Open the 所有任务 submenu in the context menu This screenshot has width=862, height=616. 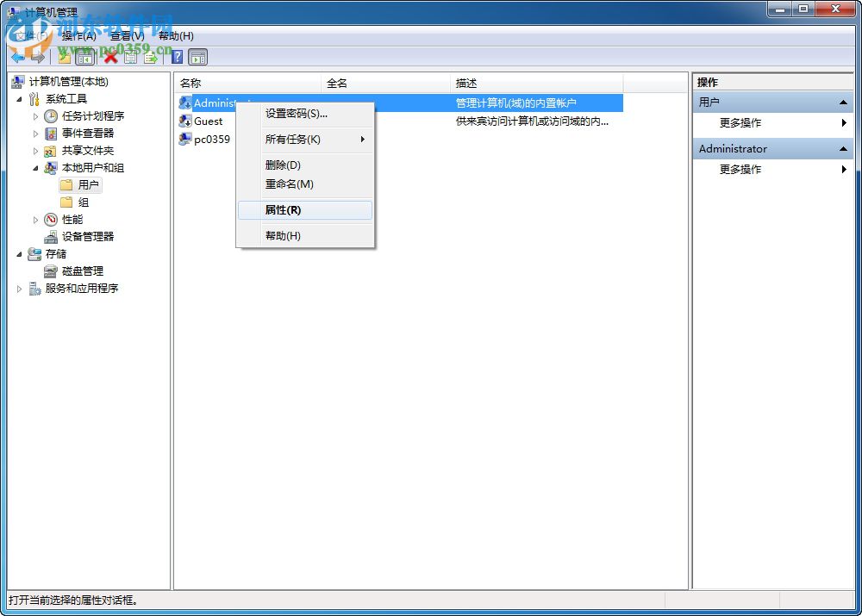[293, 138]
